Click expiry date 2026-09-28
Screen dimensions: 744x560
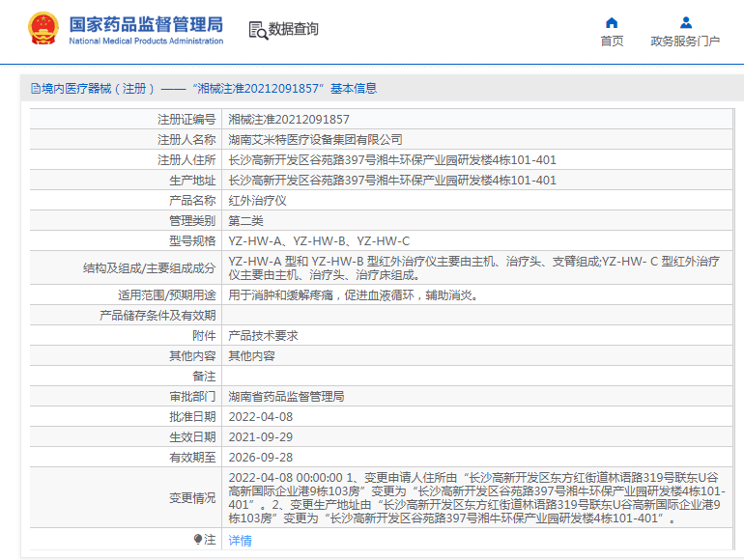pyautogui.click(x=261, y=458)
